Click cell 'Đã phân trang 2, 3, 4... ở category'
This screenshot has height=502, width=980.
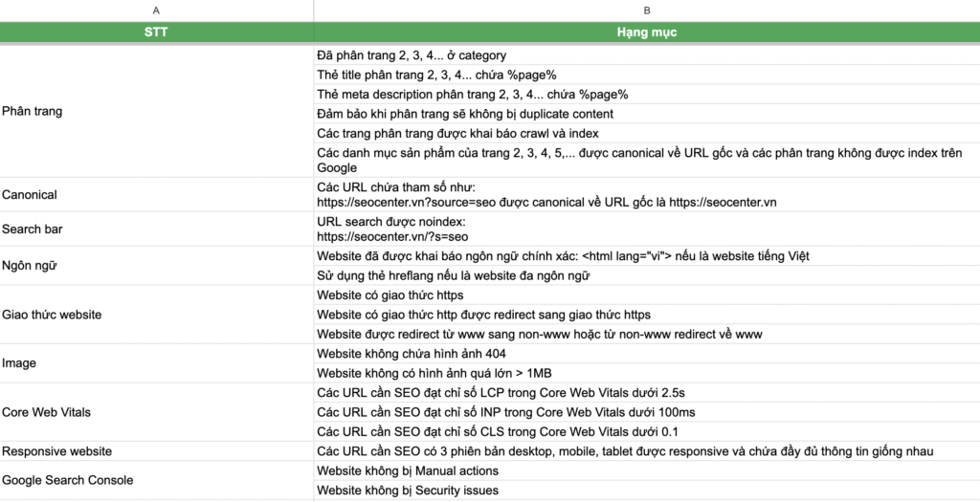tap(647, 55)
